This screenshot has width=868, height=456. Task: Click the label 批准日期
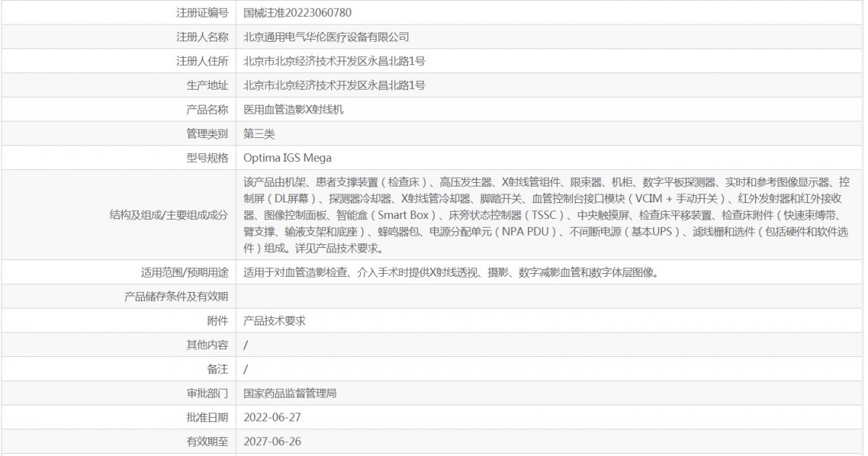tap(207, 418)
